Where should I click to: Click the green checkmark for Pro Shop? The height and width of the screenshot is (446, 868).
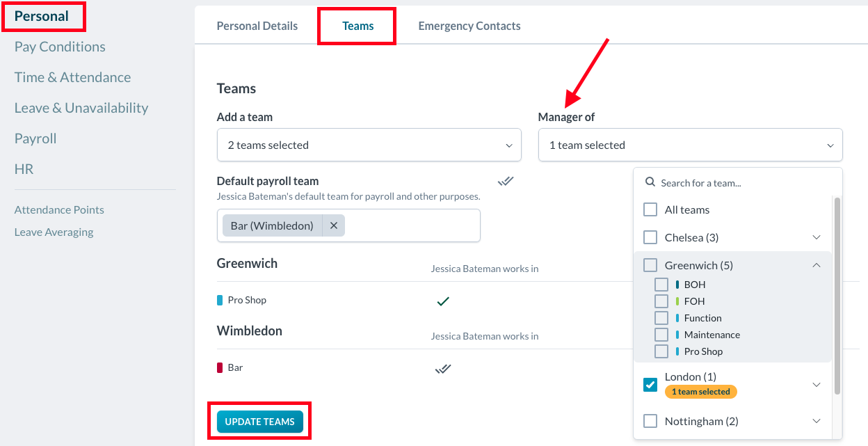442,301
